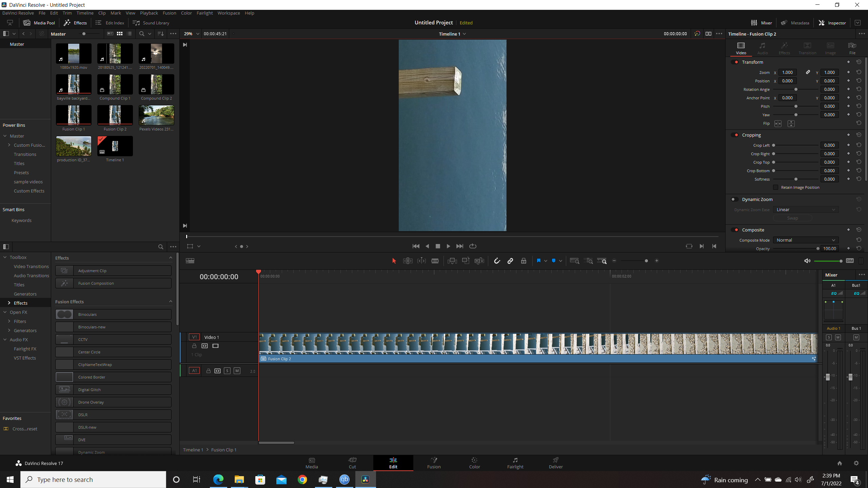Open Timeline 1 name dropdown in viewer

point(452,34)
